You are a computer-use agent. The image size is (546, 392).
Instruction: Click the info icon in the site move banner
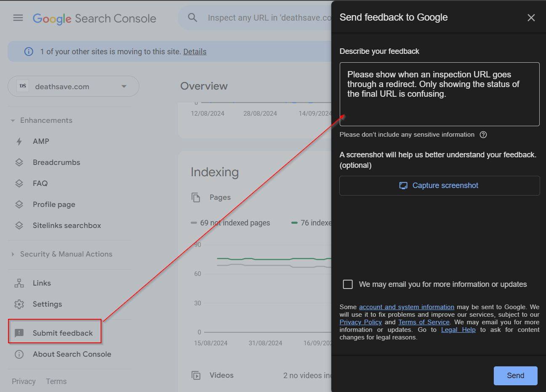click(29, 52)
